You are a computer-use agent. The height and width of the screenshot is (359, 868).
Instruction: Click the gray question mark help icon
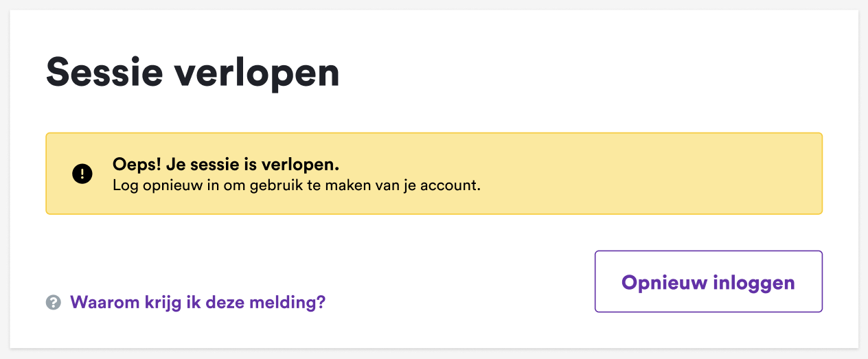coord(54,302)
